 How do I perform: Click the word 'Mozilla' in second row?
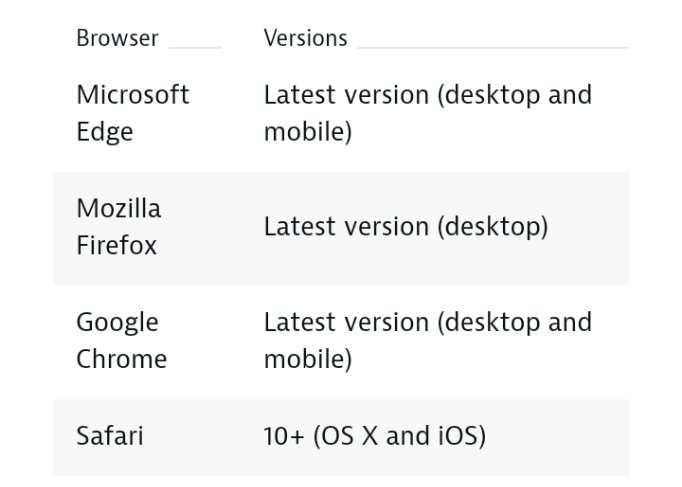pyautogui.click(x=119, y=208)
